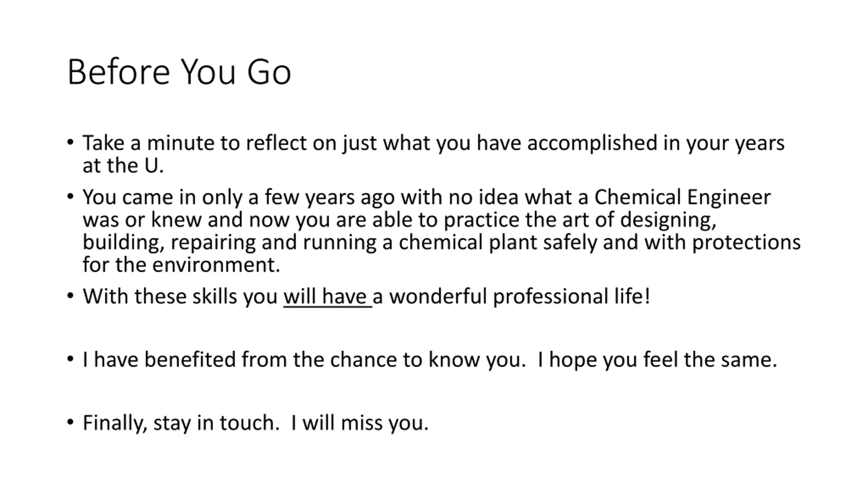The image size is (868, 488).
Task: Click the bullet before "Take a minute"
Action: [70, 142]
